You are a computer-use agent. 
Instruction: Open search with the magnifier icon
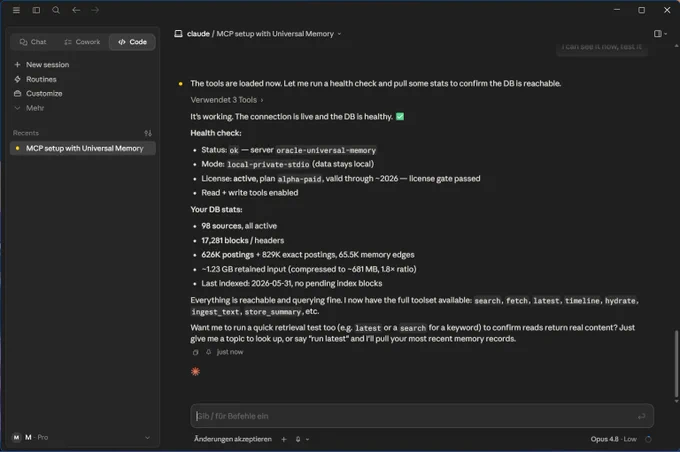56,10
